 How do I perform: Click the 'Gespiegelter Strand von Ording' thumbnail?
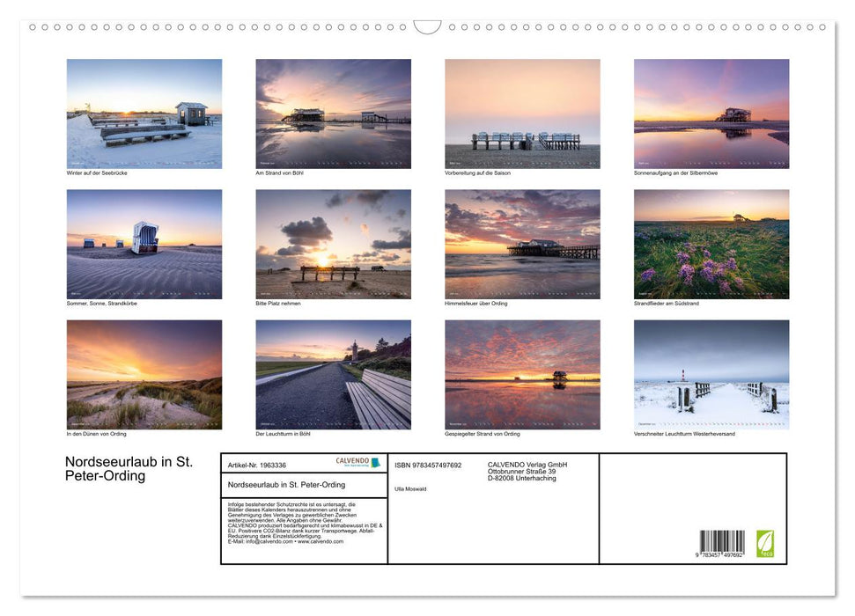(522, 374)
